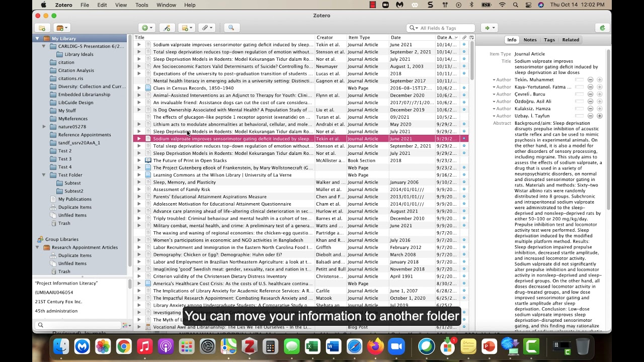Image resolution: width=644 pixels, height=362 pixels.
Task: Click the Add Item by Identifier wand
Action: (x=167, y=28)
